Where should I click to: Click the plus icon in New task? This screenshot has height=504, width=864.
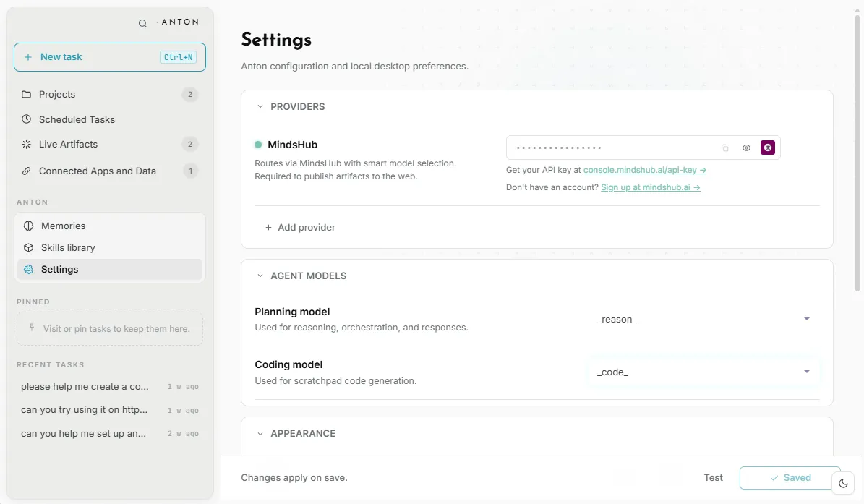pyautogui.click(x=28, y=57)
